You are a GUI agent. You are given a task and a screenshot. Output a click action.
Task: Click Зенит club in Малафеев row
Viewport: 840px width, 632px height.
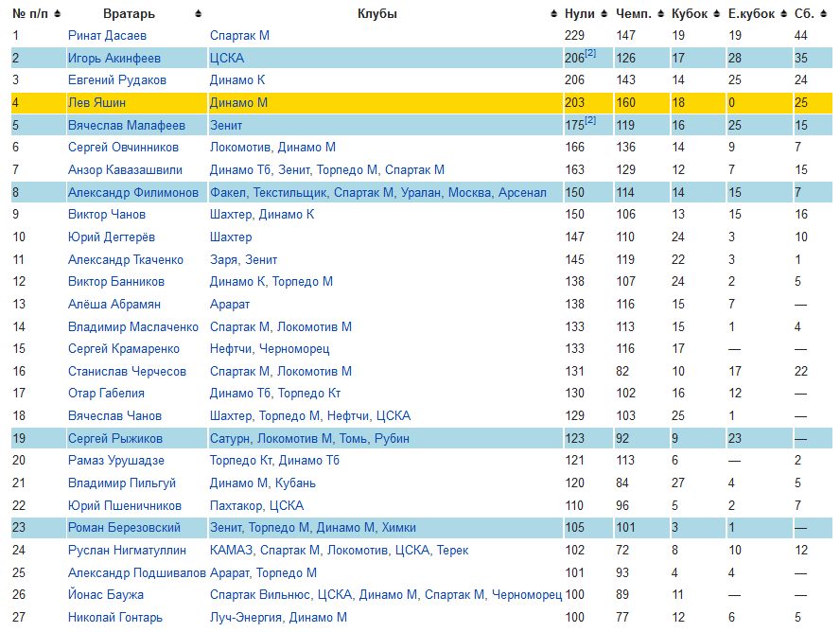pos(225,126)
